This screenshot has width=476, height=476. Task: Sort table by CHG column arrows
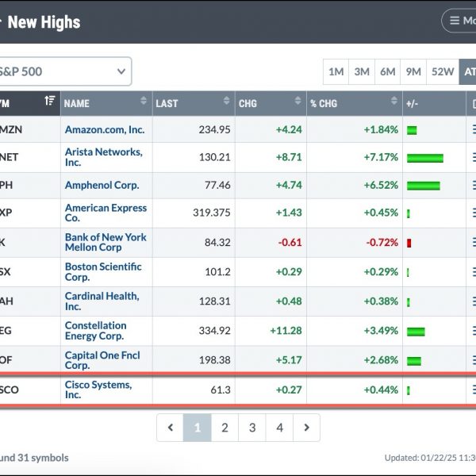[x=297, y=101]
